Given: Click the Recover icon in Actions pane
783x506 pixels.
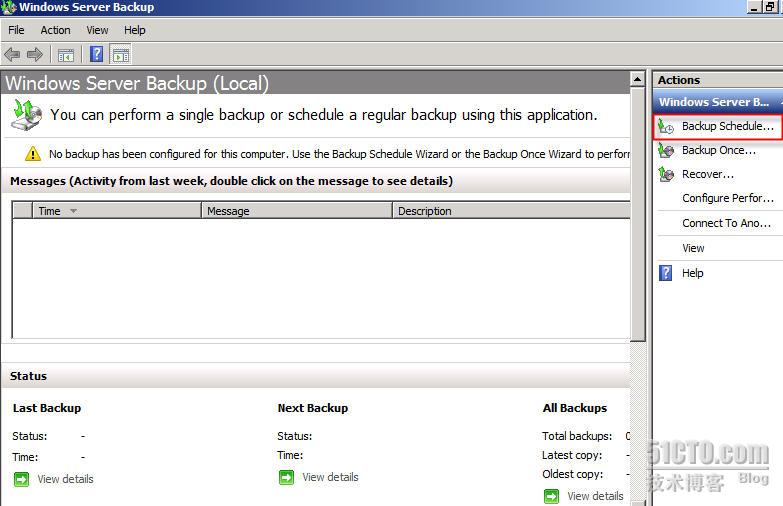Looking at the screenshot, I should pos(666,174).
